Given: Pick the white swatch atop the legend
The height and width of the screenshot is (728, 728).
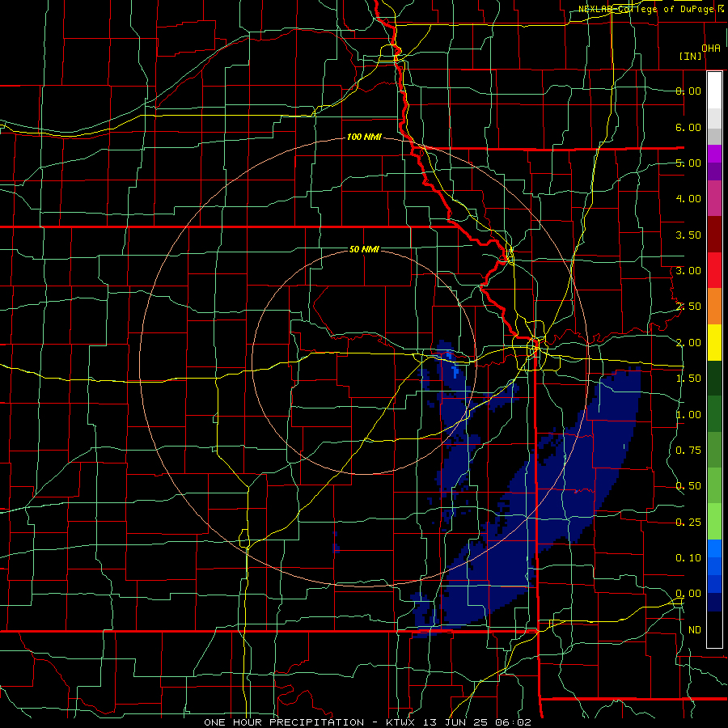Looking at the screenshot, I should 714,90.
